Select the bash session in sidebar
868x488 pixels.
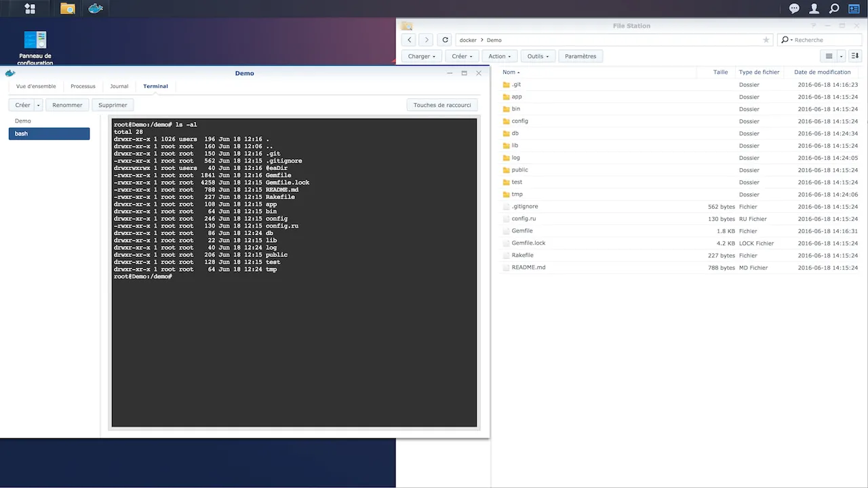pos(49,134)
